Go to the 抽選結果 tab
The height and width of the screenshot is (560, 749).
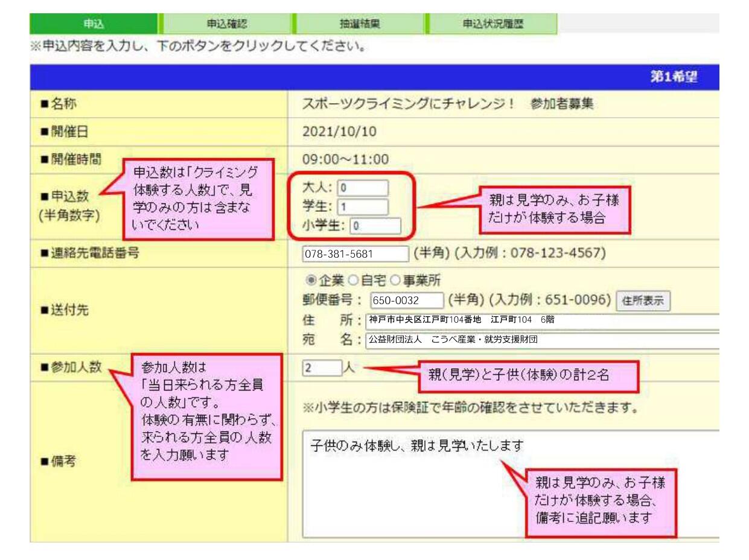359,24
